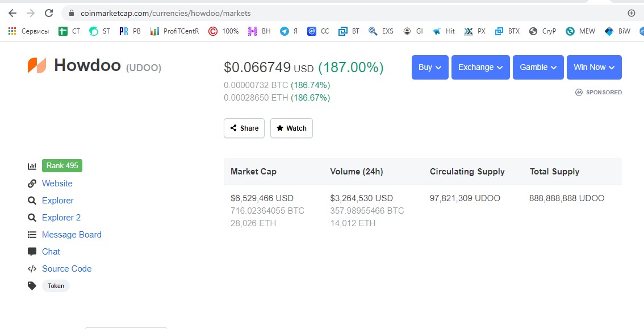Go back with the browser back arrow
The image size is (644, 329).
(12, 13)
